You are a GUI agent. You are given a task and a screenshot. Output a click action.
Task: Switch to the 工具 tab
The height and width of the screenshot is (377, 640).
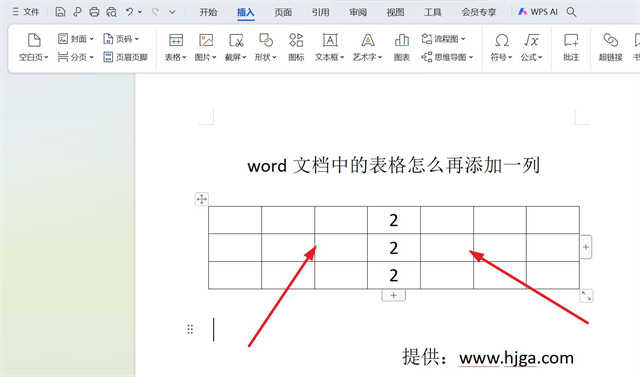click(433, 12)
